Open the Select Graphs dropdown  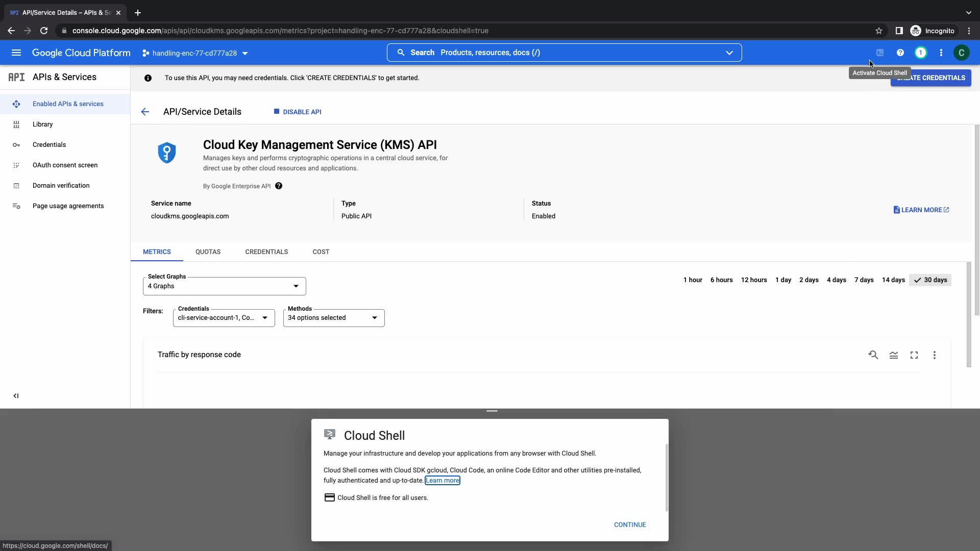[225, 286]
